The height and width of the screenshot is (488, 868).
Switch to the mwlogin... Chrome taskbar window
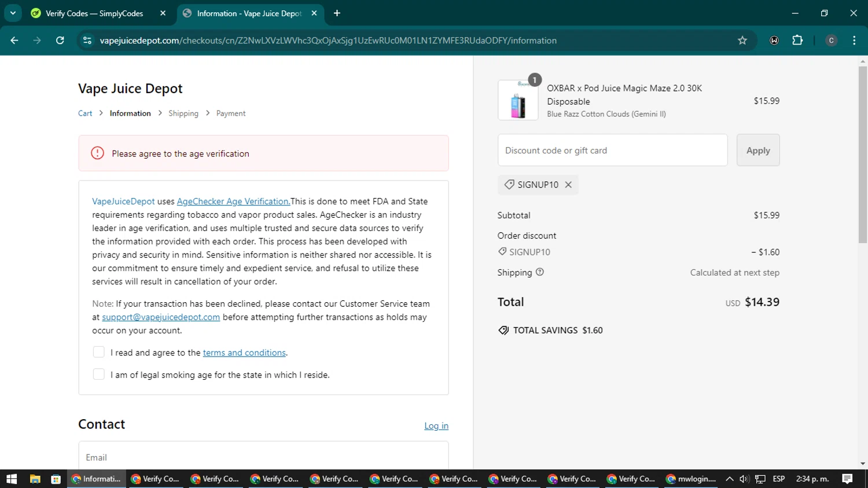coord(692,479)
